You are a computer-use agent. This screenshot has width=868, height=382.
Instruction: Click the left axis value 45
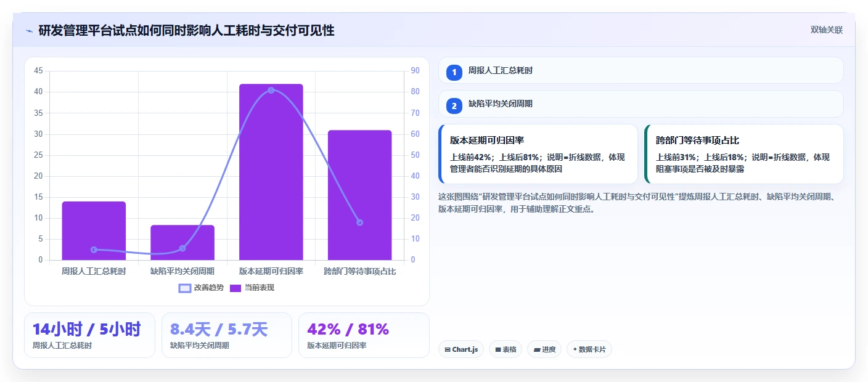point(38,71)
